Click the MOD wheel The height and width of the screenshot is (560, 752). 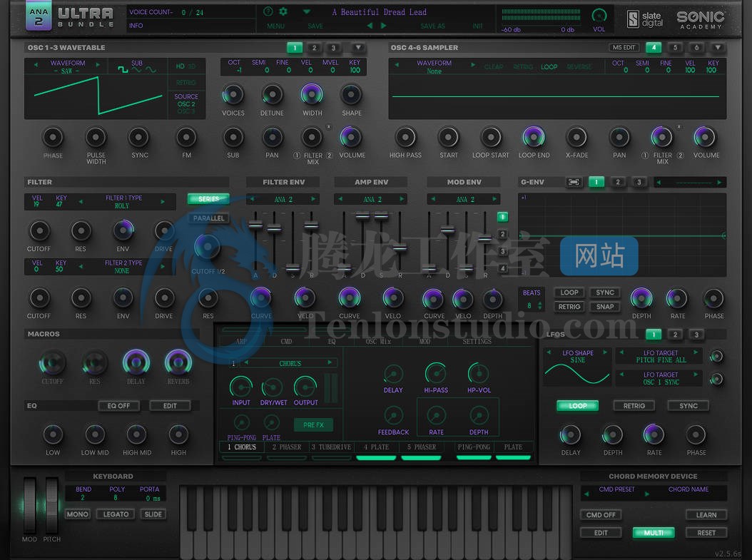(30, 505)
